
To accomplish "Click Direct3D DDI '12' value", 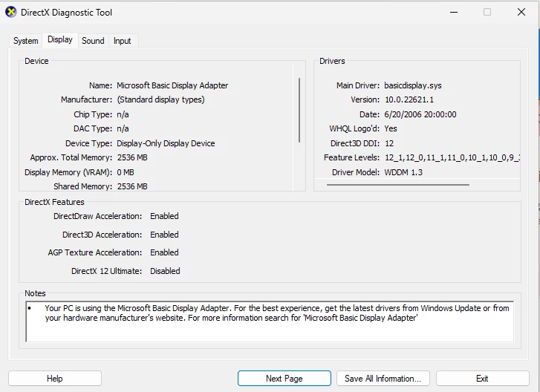I will point(389,143).
